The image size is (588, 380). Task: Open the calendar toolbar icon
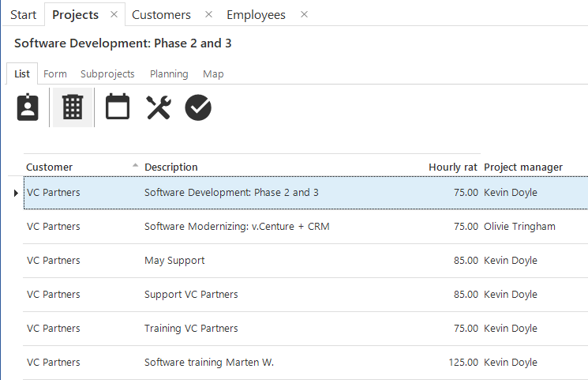[118, 107]
